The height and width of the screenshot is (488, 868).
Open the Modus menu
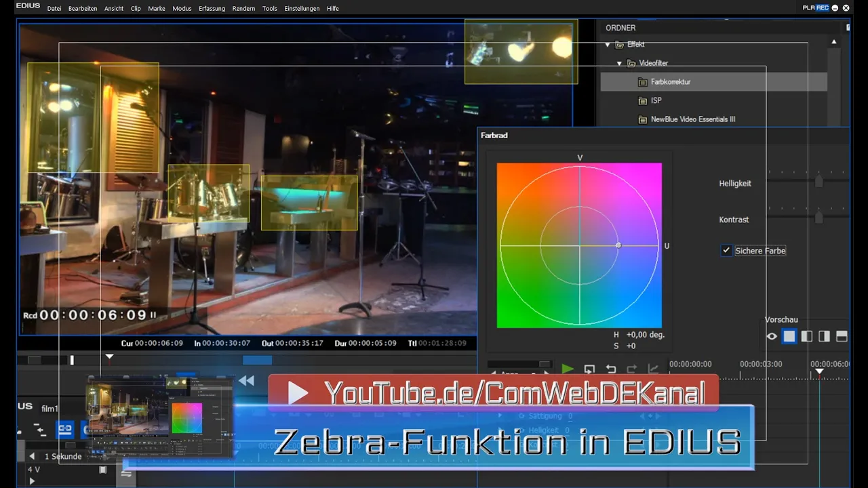182,9
